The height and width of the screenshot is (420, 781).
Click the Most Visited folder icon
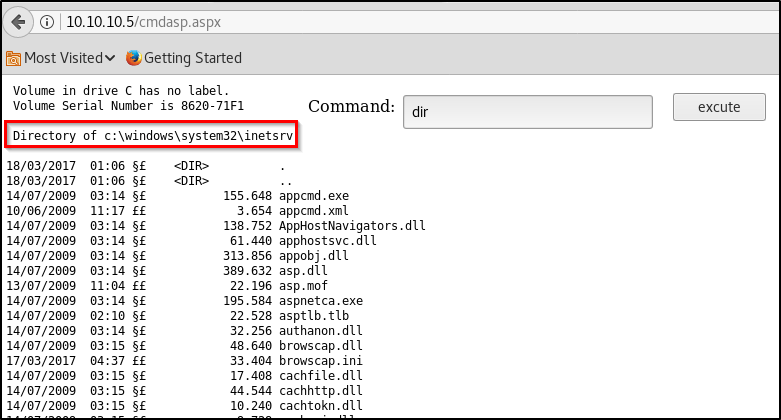coord(13,58)
